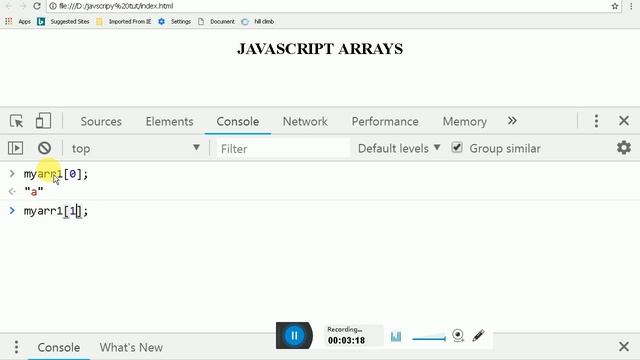This screenshot has width=640, height=360.
Task: Select Console tab in DevTools
Action: click(x=238, y=121)
